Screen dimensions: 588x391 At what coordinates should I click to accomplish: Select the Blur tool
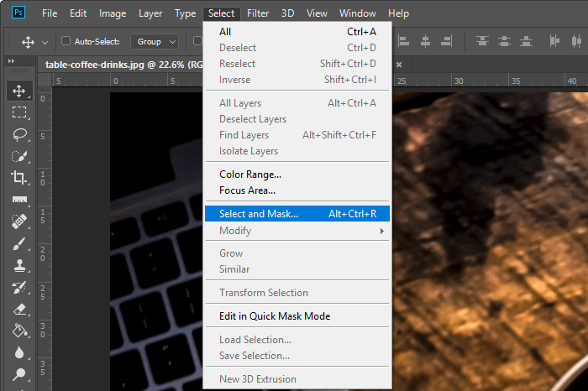pyautogui.click(x=19, y=352)
